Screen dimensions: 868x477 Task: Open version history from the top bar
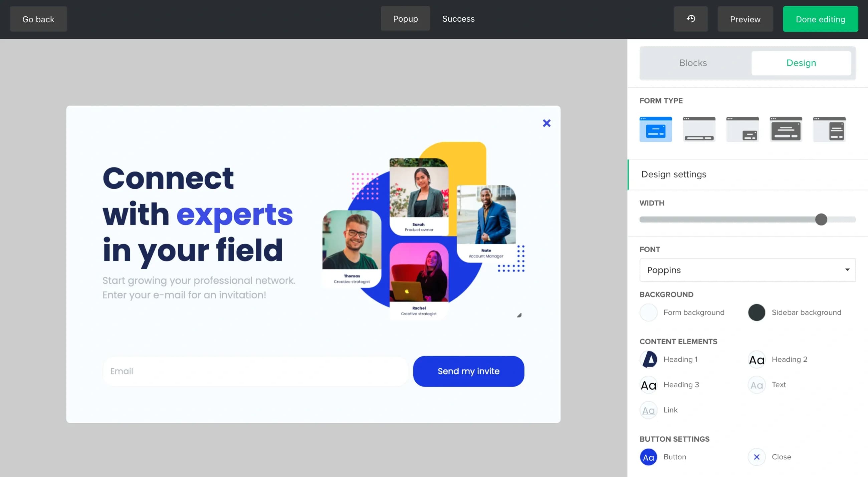click(691, 19)
